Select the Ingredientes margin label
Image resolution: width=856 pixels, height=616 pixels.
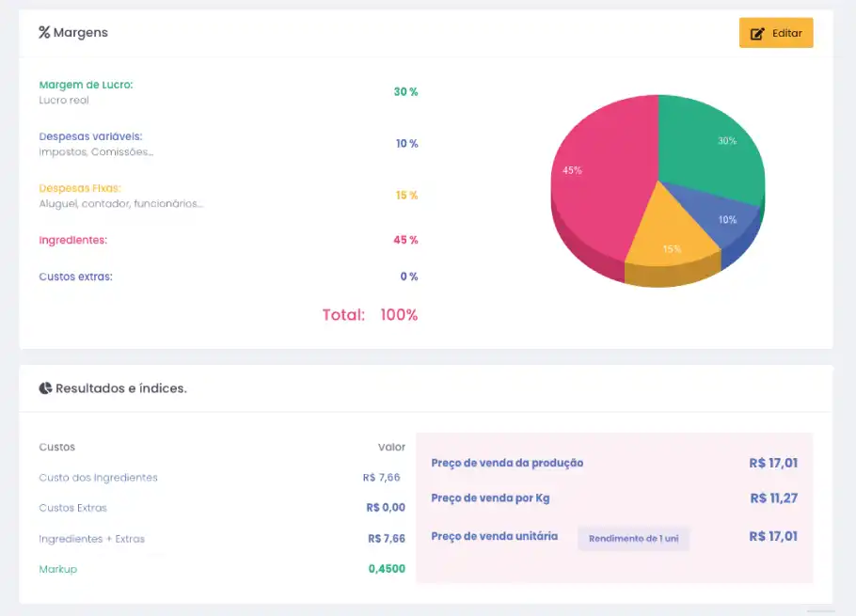pos(73,240)
